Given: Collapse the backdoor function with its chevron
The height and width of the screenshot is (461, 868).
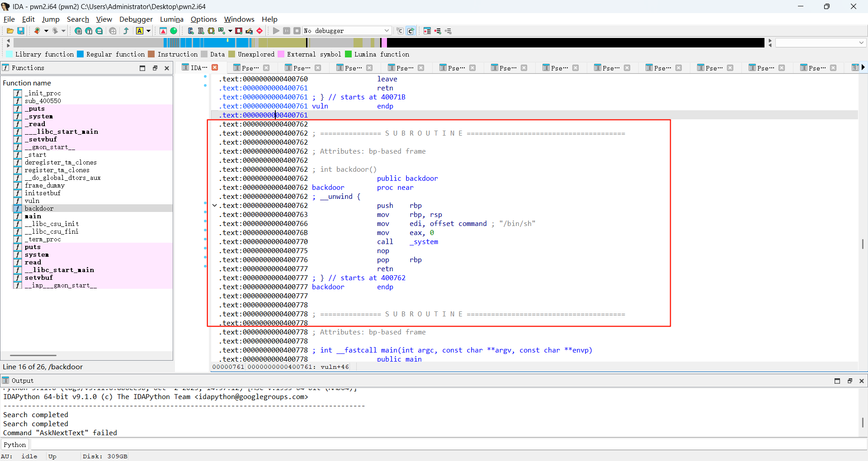Looking at the screenshot, I should [x=215, y=205].
